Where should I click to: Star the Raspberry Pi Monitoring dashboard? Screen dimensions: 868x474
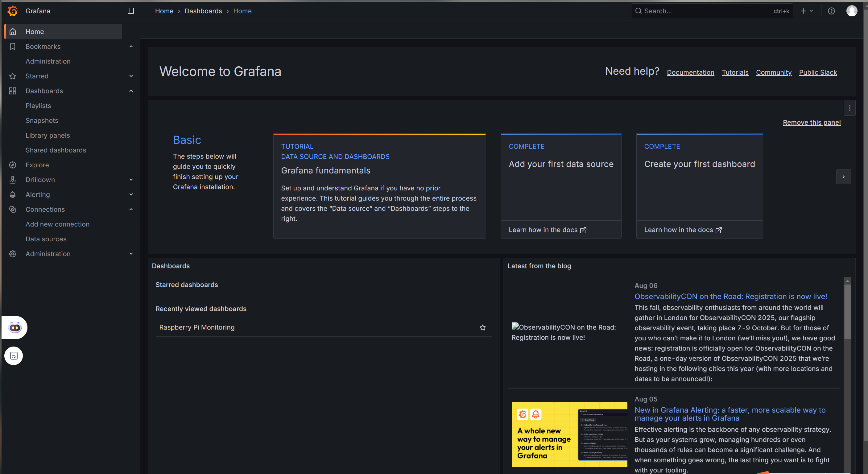click(x=482, y=327)
